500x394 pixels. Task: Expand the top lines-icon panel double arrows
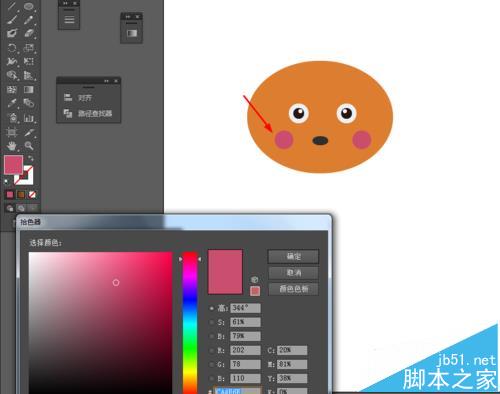coord(66,3)
